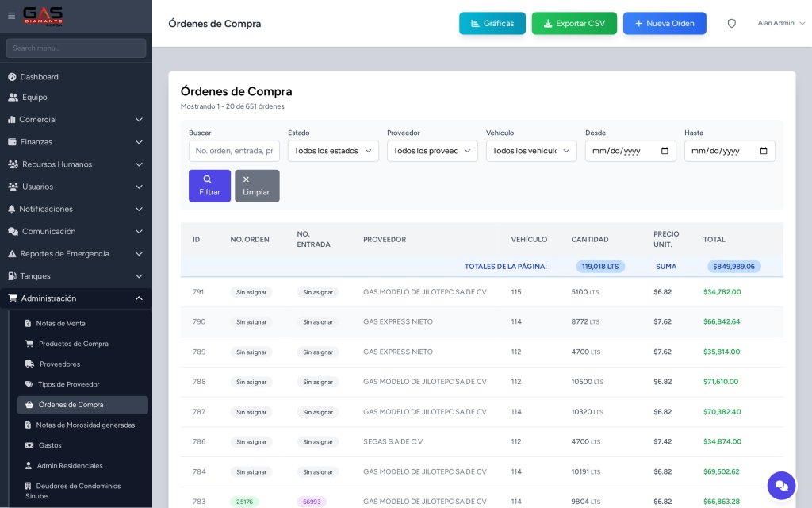Click the Nueva Orden button

(x=665, y=23)
